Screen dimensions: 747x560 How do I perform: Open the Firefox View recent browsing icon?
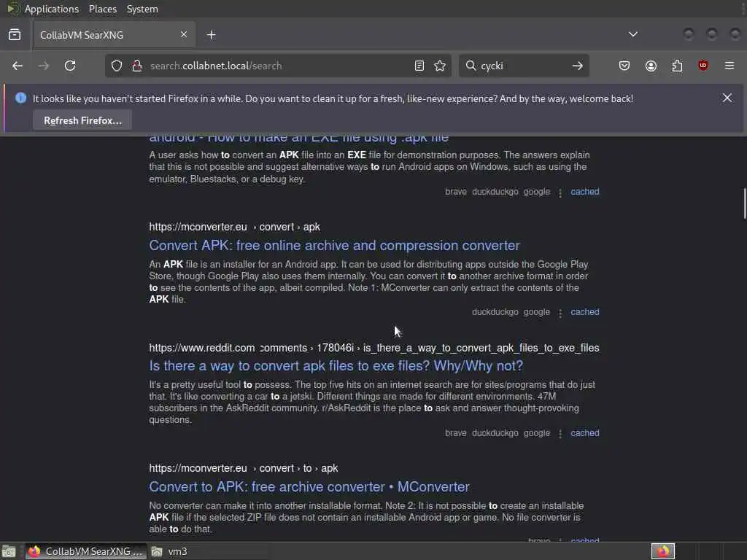pos(15,35)
